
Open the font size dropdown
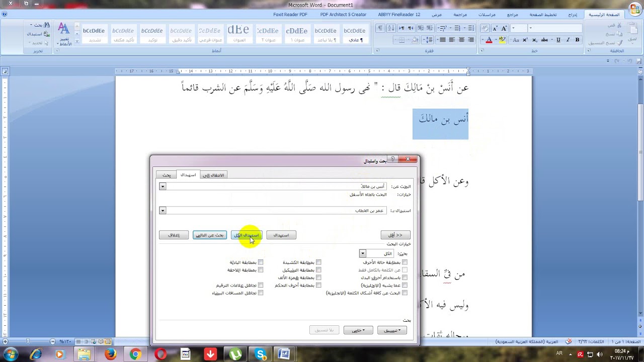[x=514, y=28]
